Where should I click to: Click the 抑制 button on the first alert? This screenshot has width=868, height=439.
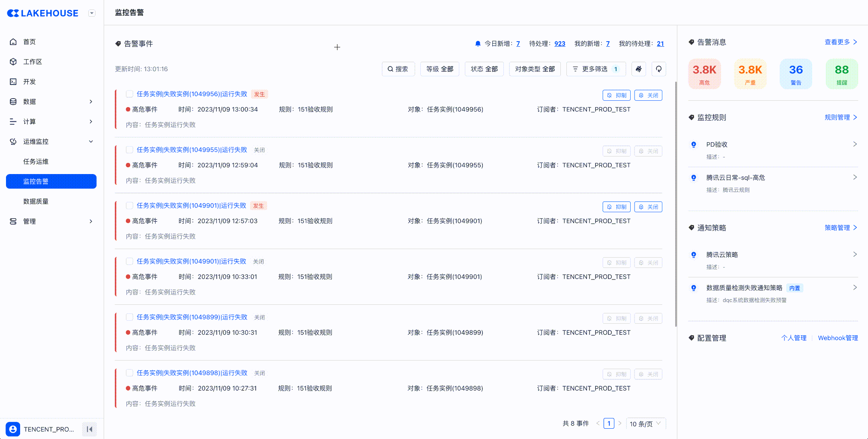[616, 95]
